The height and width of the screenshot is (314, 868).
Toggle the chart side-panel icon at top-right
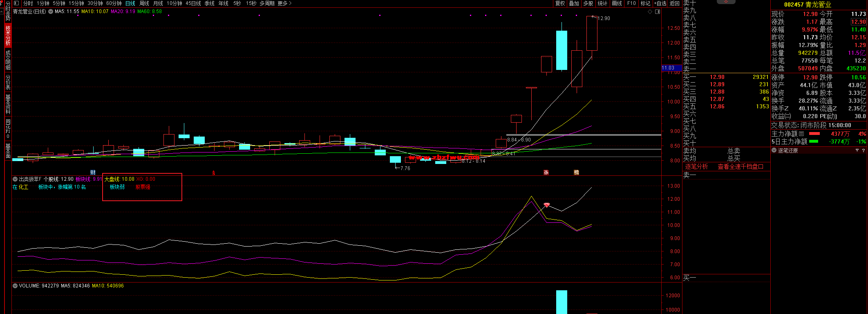click(x=658, y=12)
